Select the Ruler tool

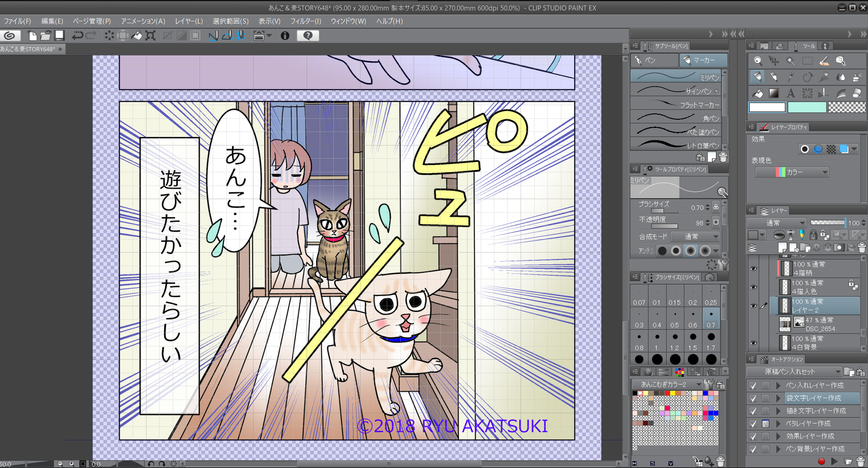840,93
